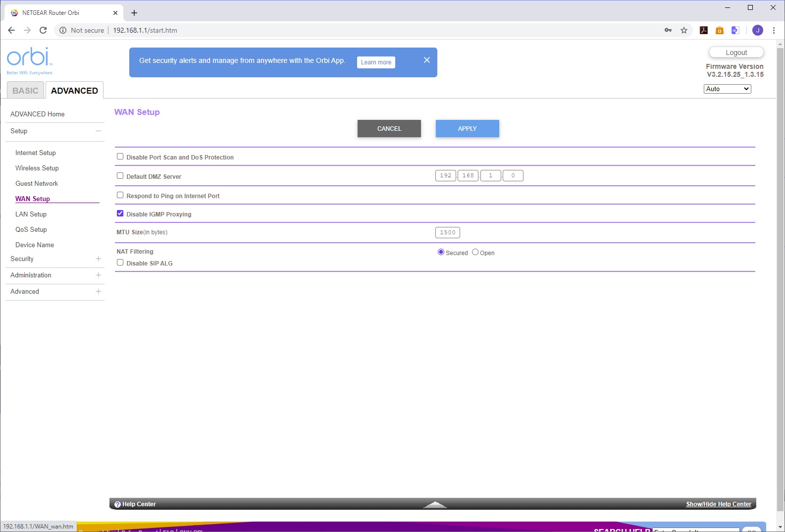This screenshot has width=785, height=532.
Task: Reload the router page
Action: pos(43,30)
